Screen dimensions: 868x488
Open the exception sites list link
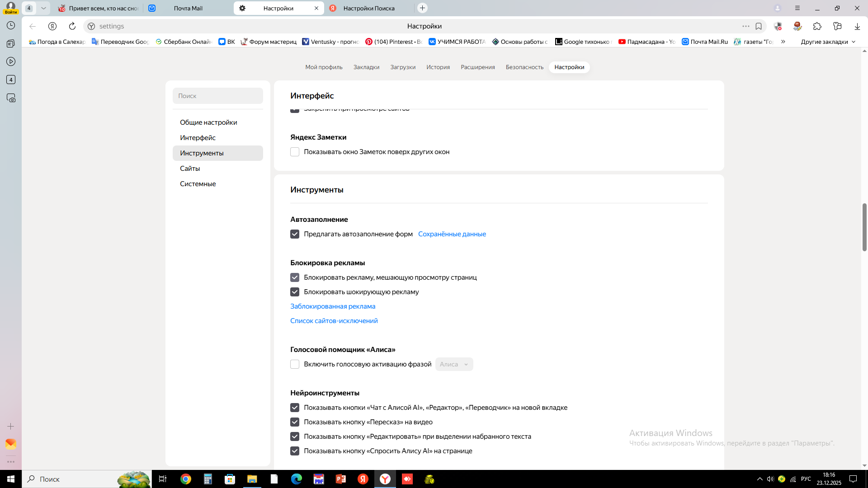tap(334, 321)
